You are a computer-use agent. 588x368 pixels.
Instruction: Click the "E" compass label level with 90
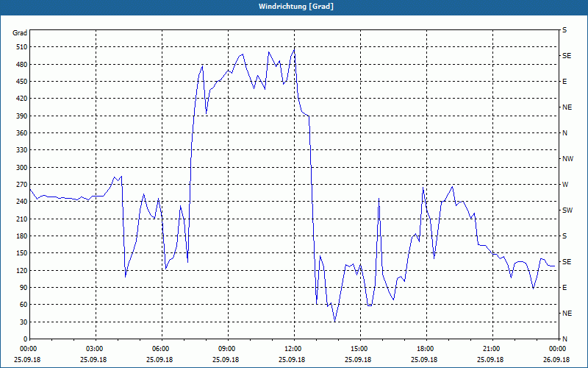(x=564, y=288)
